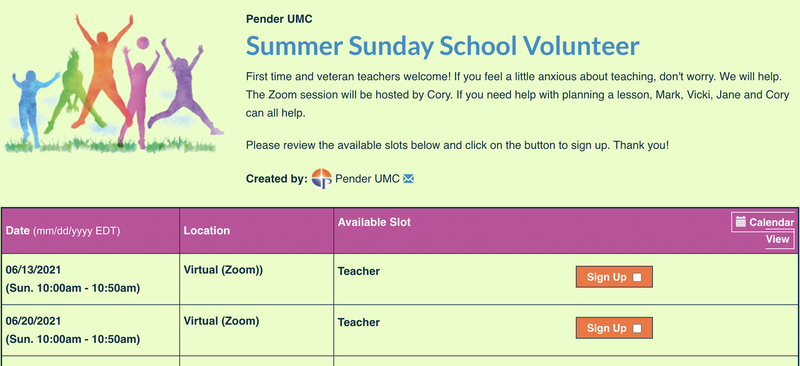Screen dimensions: 800x366
Task: Click the Virtual (Zoom)) location for 06/13
Action: pos(223,270)
